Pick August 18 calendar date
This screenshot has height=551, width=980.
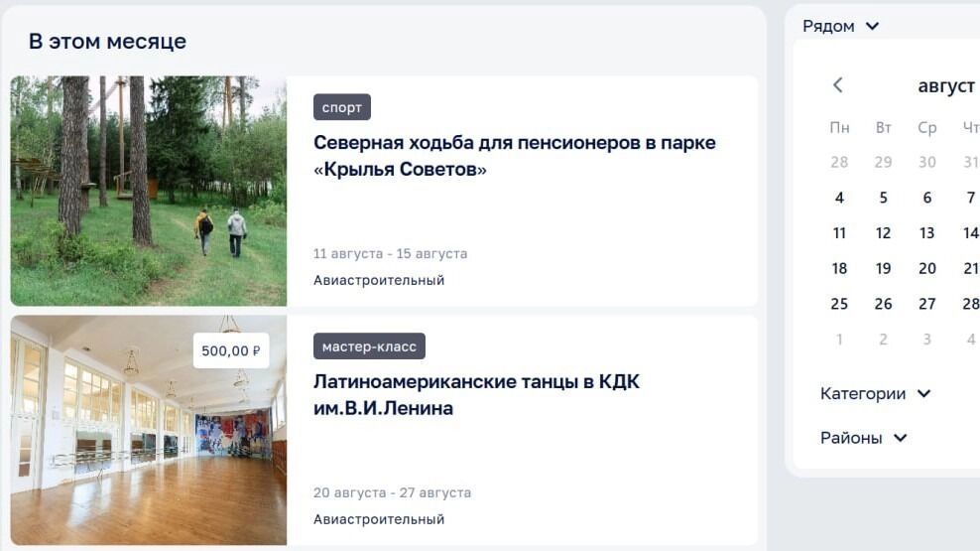pos(839,268)
